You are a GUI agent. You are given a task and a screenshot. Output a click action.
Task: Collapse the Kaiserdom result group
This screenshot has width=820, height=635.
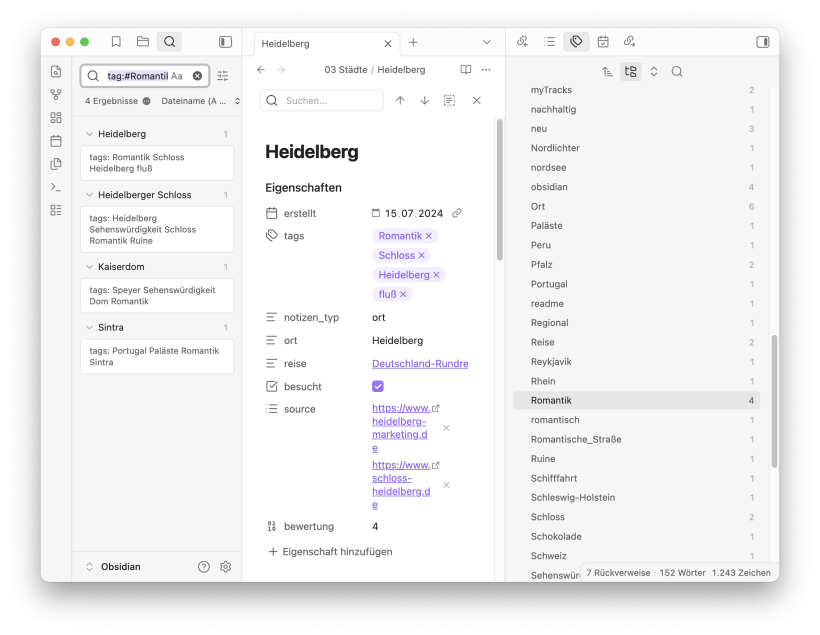(x=89, y=267)
